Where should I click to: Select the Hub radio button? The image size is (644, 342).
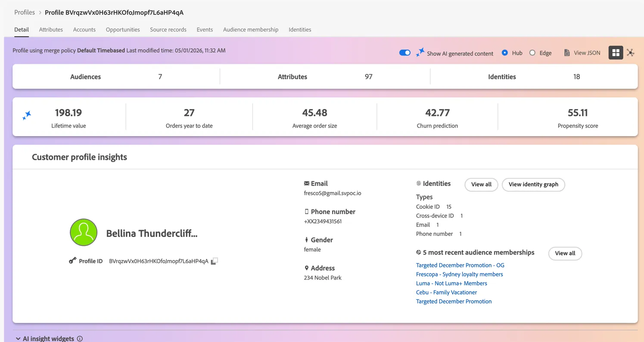coord(505,53)
